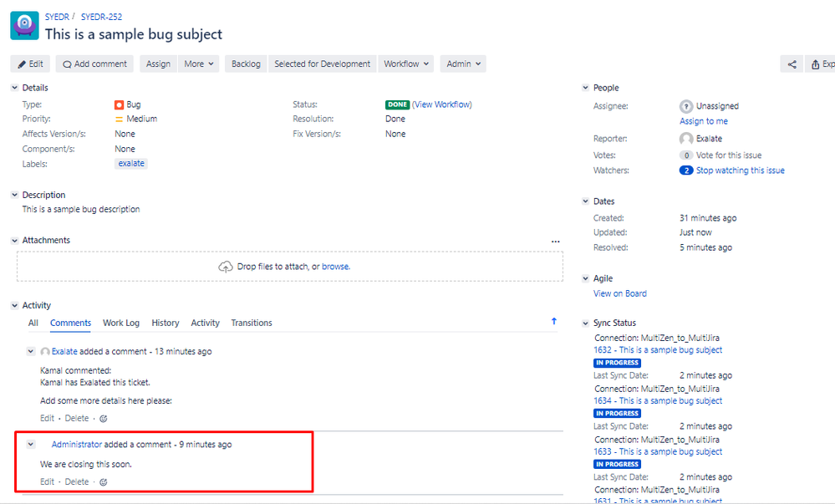
Task: Open the Workflow dropdown menu
Action: (405, 64)
